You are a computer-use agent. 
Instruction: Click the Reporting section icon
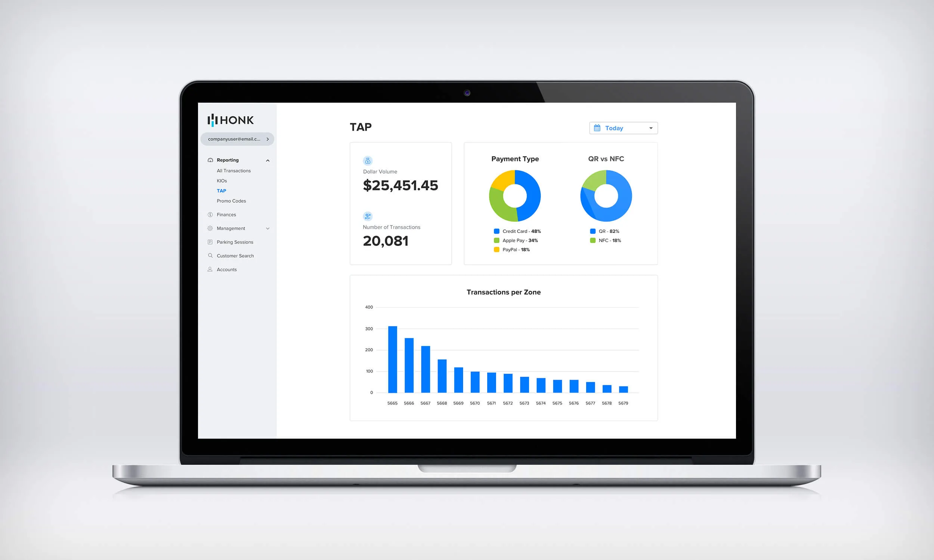click(210, 159)
